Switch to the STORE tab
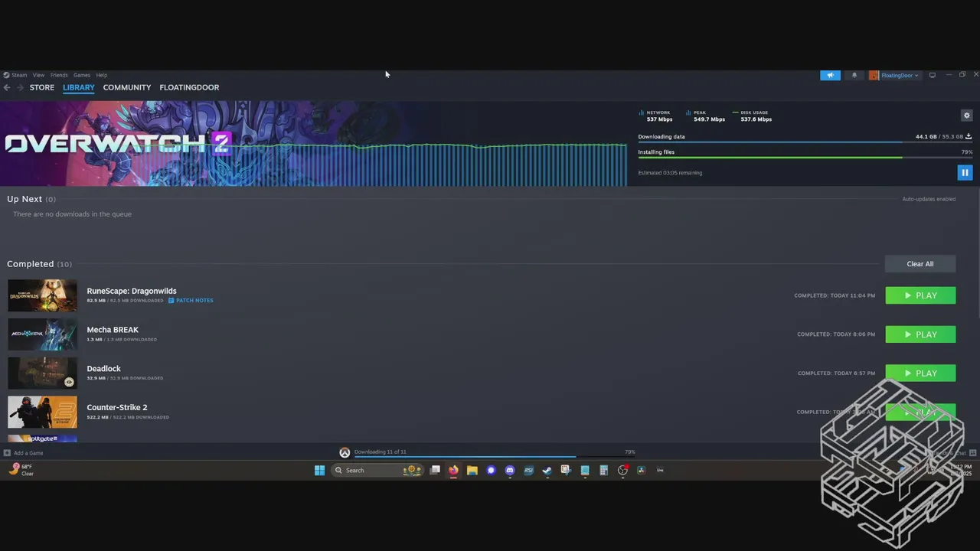 pos(42,87)
